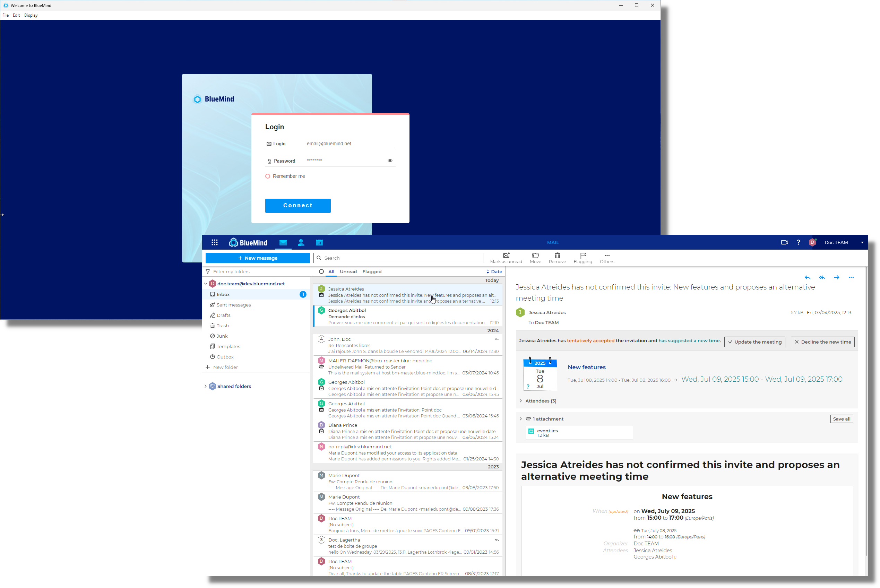Click the Reply all double-arrow icon
This screenshot has width=880, height=588.
pos(822,277)
